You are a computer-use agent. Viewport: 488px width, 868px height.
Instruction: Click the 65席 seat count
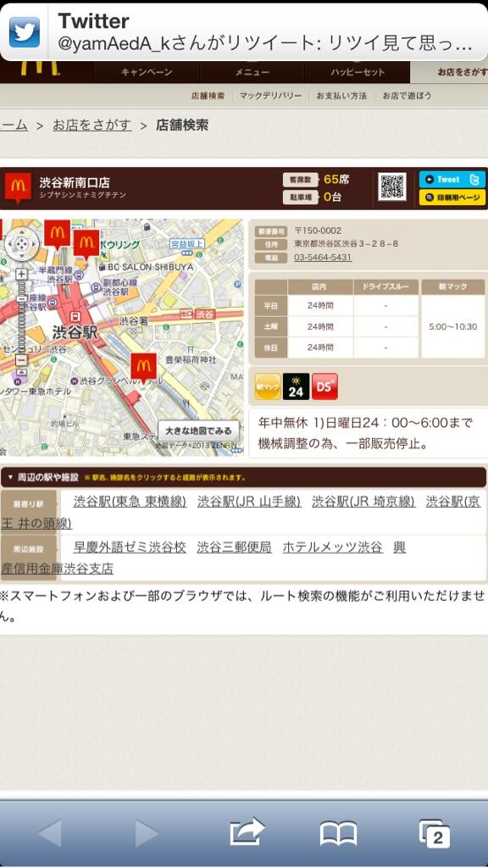336,179
